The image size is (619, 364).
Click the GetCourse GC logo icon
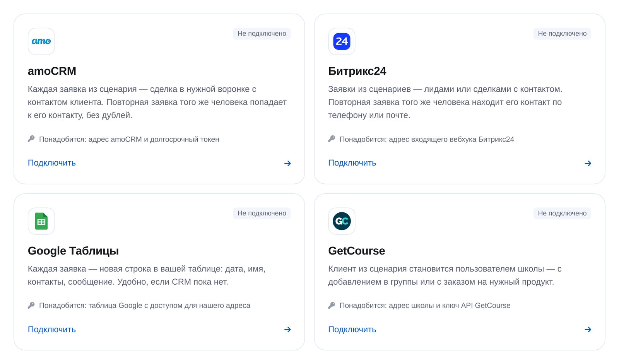coord(342,221)
